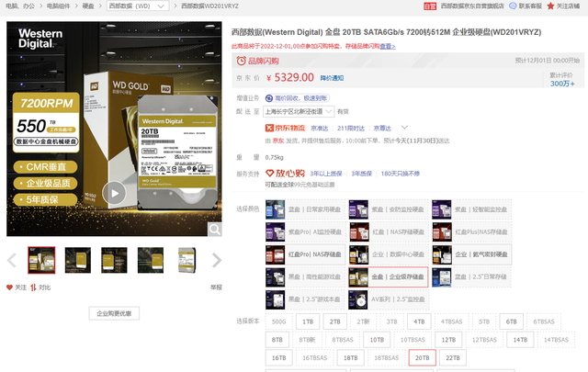Viewport: 588px width, 372px height.
Task: Select the 22TB version
Action: point(453,357)
